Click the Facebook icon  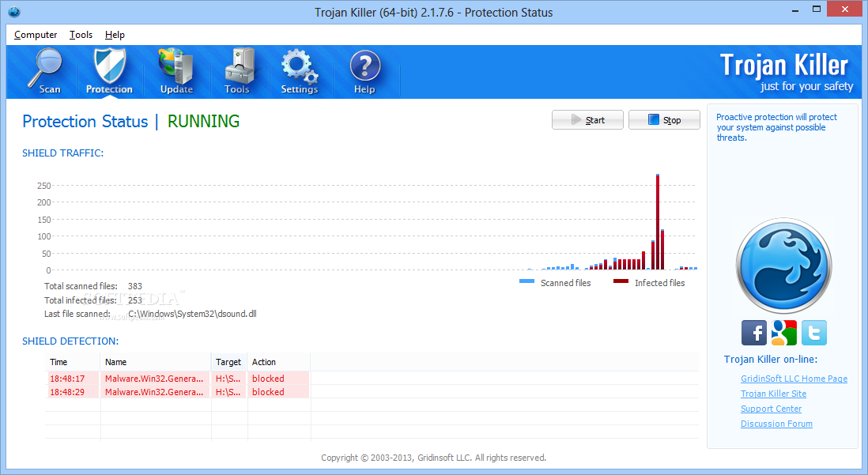(754, 333)
